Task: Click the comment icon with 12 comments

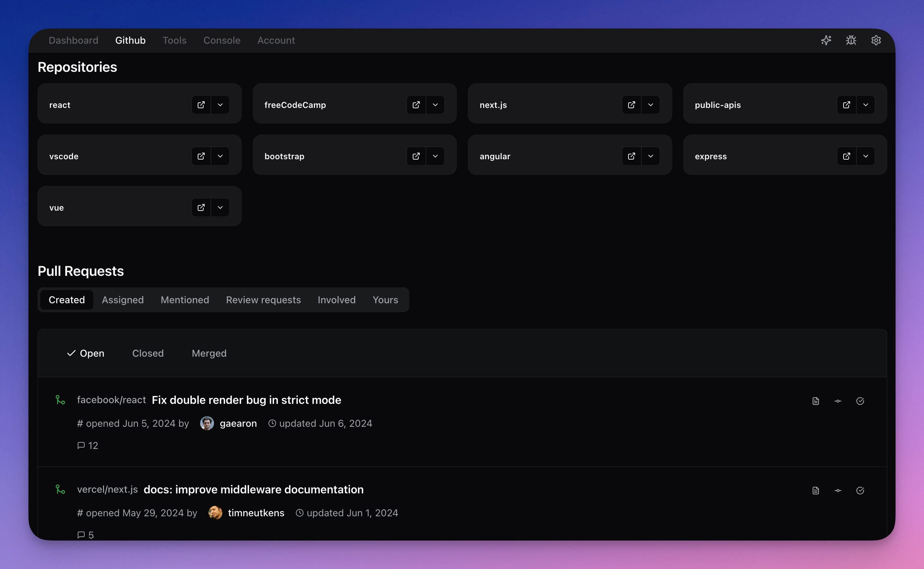Action: [x=81, y=445]
